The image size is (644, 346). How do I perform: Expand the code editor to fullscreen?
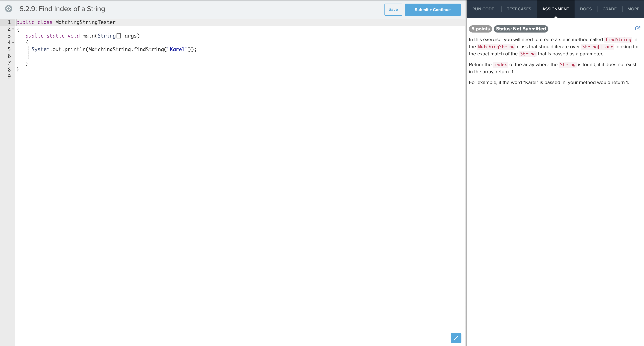tap(456, 338)
